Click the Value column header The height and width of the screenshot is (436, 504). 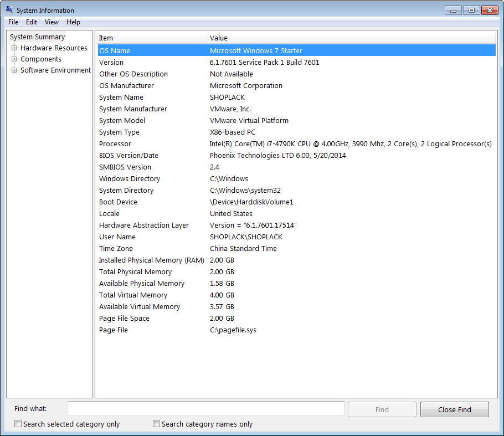tap(351, 38)
